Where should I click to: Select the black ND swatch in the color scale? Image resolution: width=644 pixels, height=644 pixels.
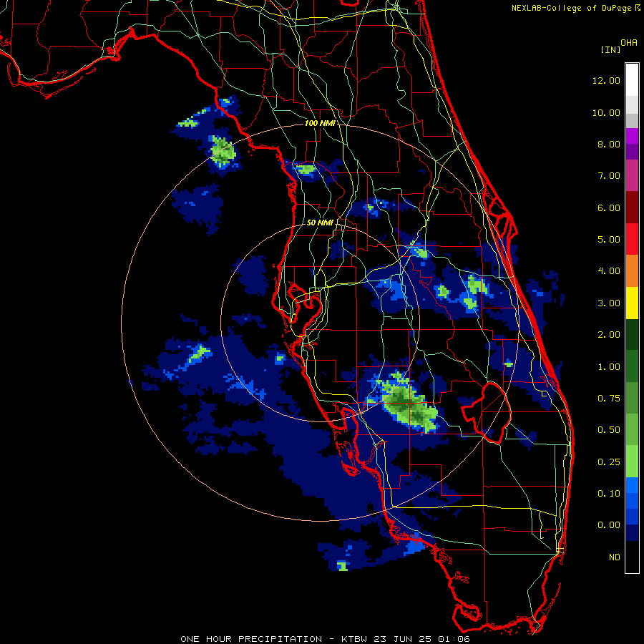coord(632,557)
